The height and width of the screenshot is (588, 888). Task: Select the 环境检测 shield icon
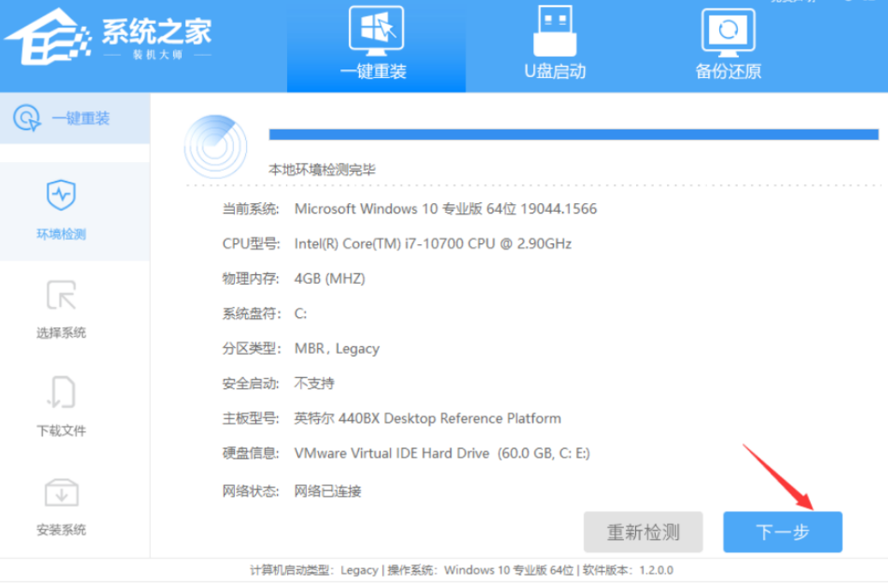61,196
